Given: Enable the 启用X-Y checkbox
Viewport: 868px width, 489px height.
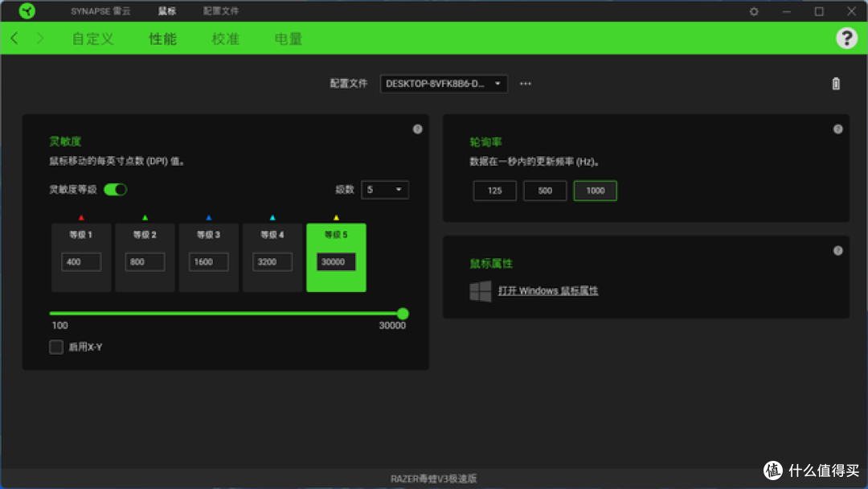Looking at the screenshot, I should pos(56,347).
